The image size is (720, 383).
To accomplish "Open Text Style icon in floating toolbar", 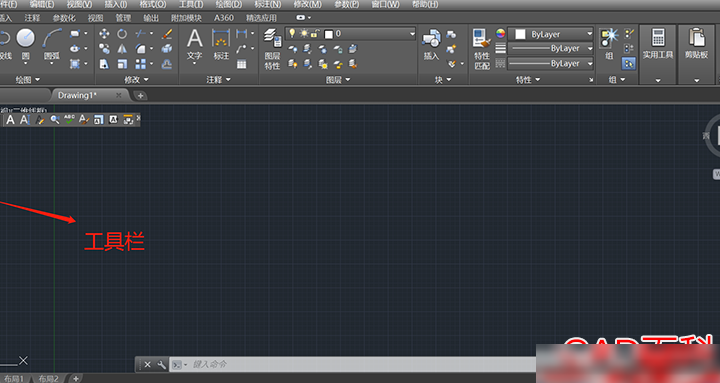I will pyautogui.click(x=84, y=120).
